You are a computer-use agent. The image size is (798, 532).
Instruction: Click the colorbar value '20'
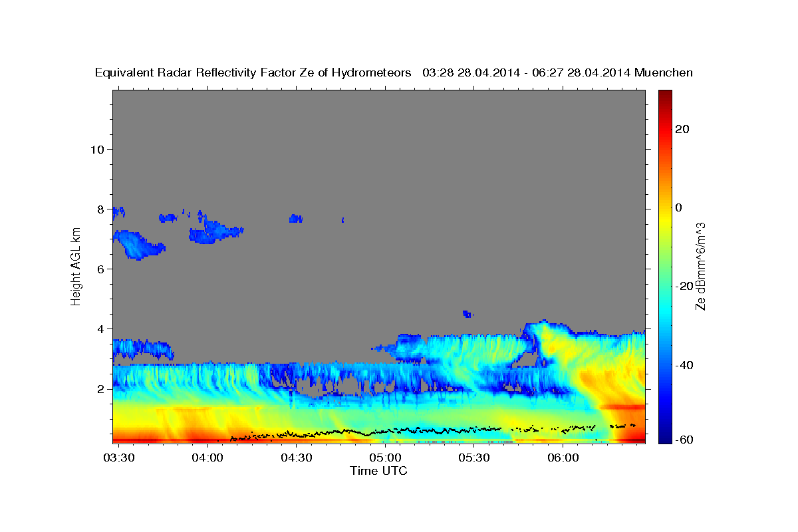coord(681,129)
